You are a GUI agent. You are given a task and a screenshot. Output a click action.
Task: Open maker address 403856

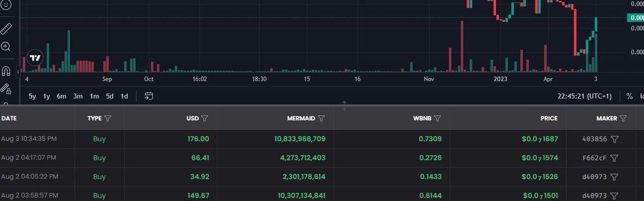tap(595, 139)
